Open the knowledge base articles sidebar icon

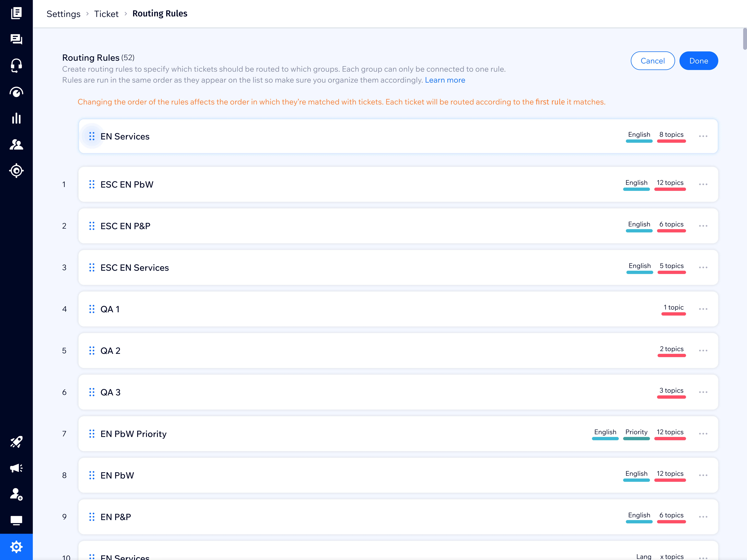16,13
